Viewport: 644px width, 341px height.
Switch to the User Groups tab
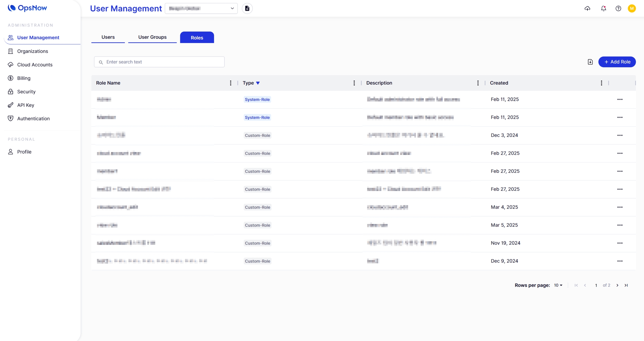click(152, 37)
